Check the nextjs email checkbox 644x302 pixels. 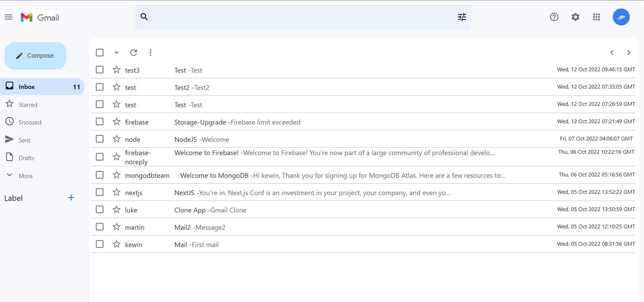tap(100, 192)
